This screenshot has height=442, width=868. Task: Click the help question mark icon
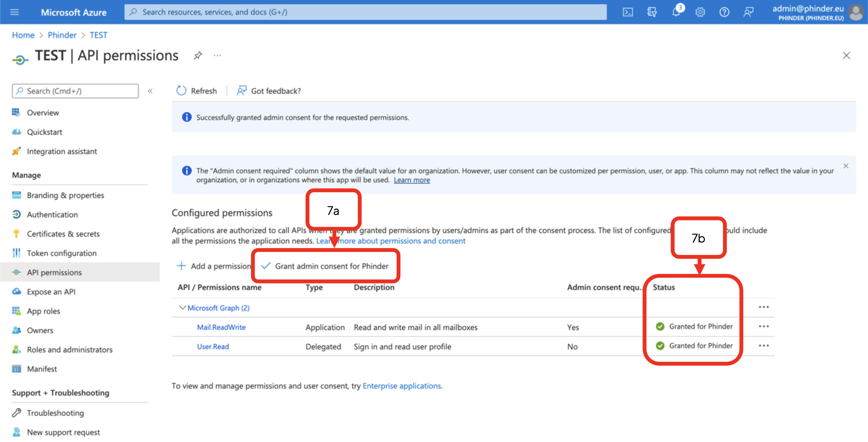click(x=724, y=12)
